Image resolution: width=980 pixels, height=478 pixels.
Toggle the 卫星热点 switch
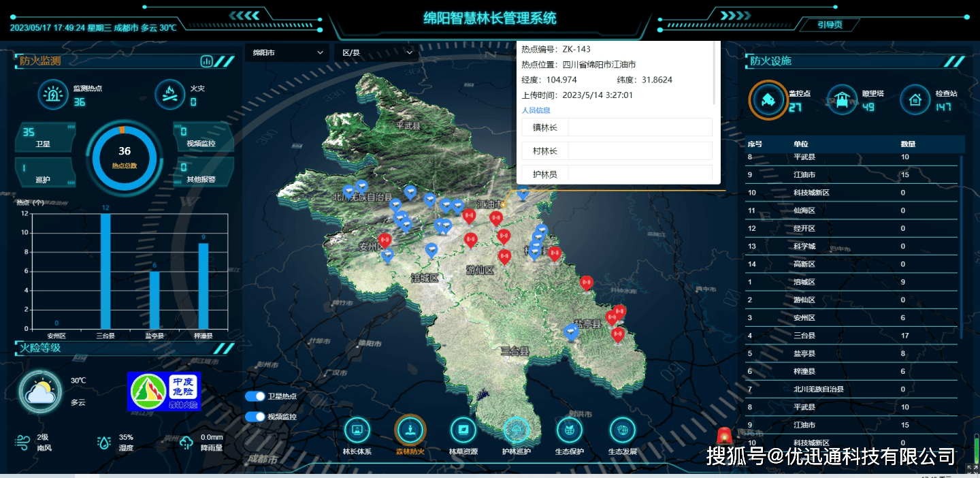[x=255, y=396]
